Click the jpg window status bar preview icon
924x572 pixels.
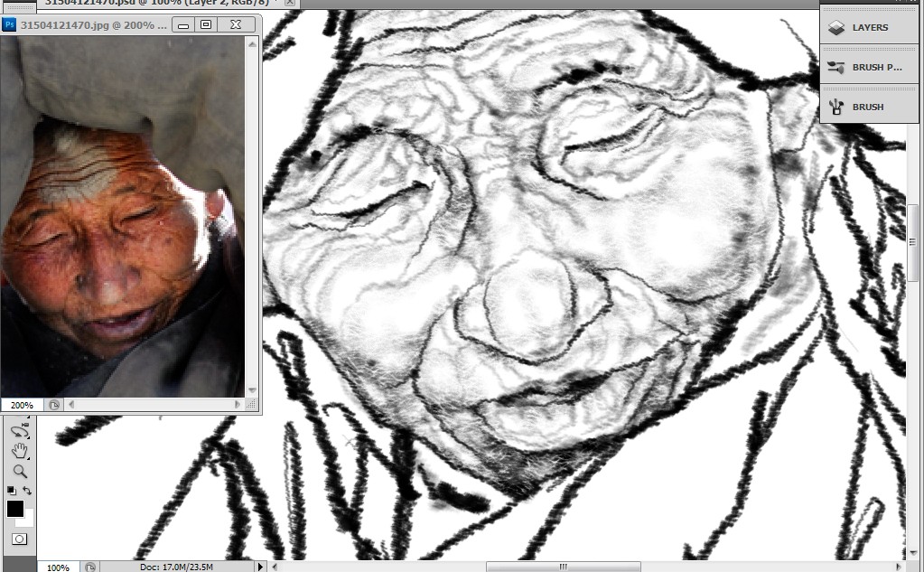click(53, 405)
